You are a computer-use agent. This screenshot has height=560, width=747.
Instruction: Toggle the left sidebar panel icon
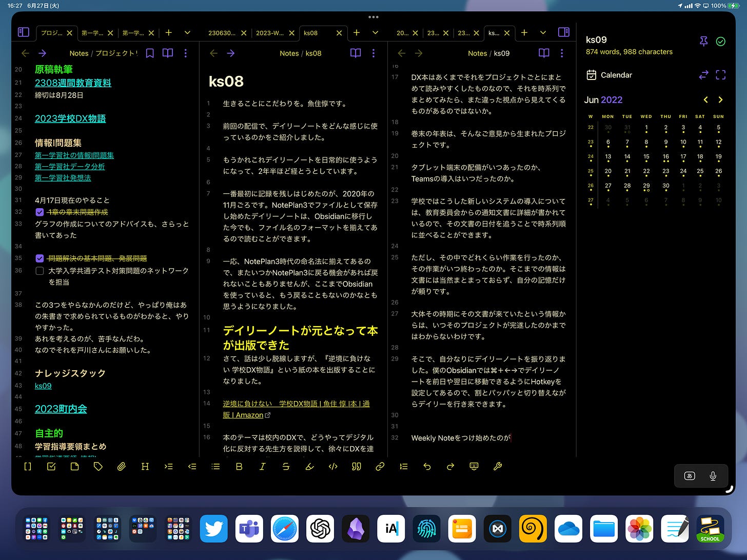[24, 32]
